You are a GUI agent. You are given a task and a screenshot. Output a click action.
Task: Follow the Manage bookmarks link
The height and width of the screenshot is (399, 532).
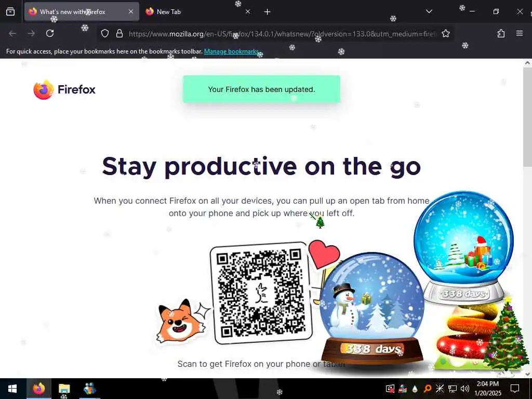[x=232, y=51]
